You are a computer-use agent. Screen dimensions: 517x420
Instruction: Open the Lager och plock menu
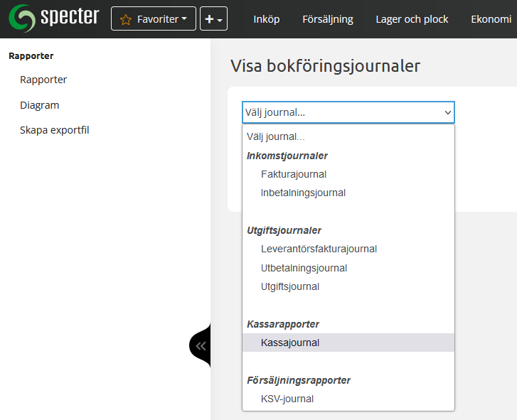[x=412, y=19]
